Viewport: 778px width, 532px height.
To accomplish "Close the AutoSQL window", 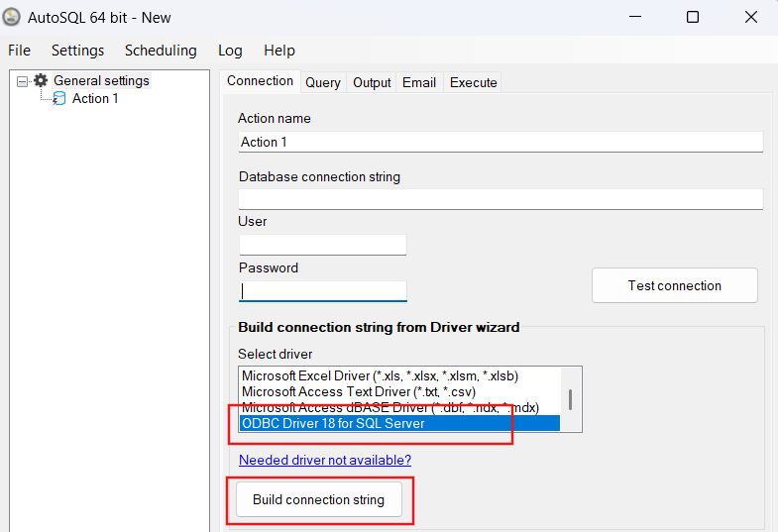I will pyautogui.click(x=750, y=17).
